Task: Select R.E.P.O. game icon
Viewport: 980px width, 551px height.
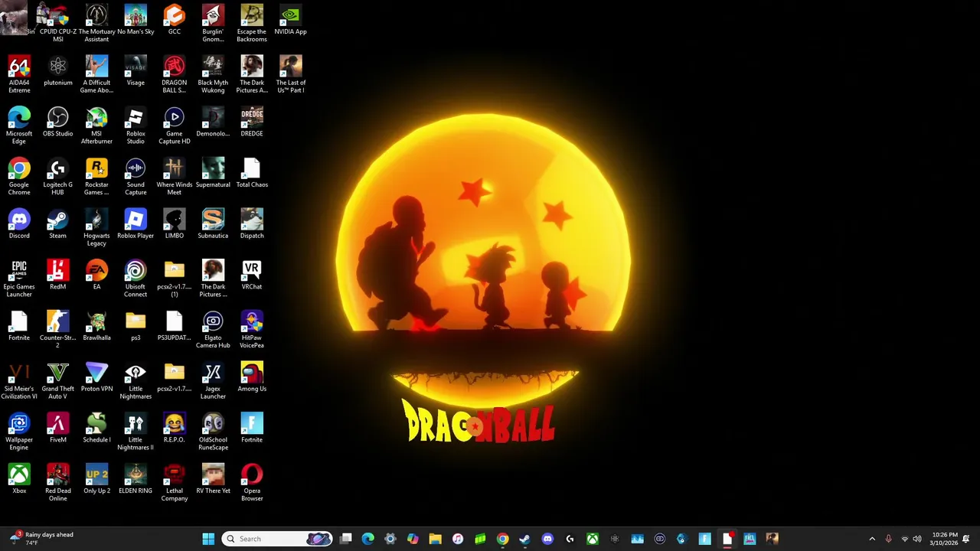Action: tap(175, 429)
